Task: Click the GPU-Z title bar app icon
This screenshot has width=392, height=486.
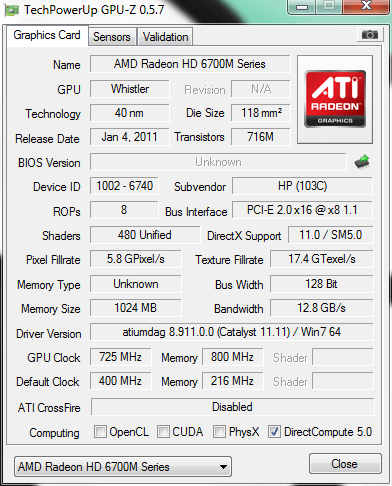Action: click(12, 10)
